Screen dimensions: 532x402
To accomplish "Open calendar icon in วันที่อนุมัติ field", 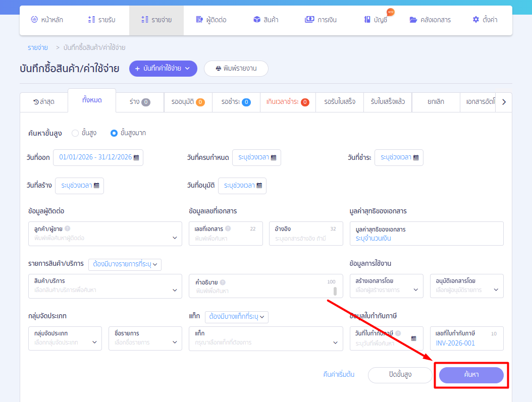I will coord(259,186).
